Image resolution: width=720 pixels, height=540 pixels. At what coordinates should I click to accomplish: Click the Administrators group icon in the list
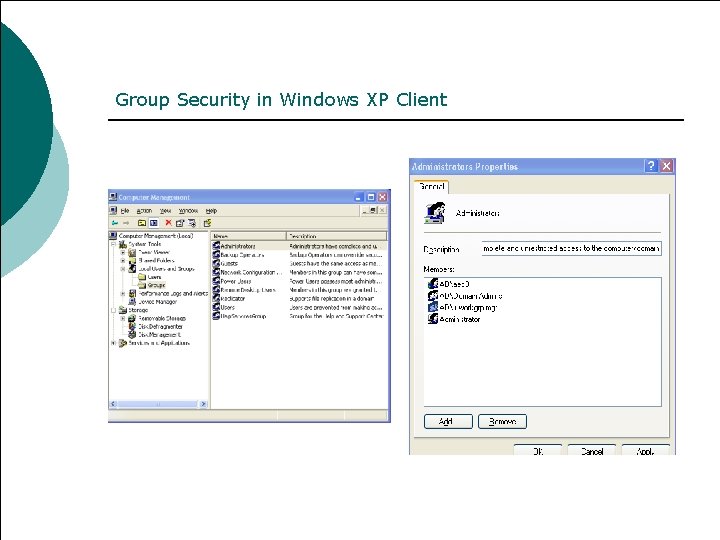click(216, 246)
